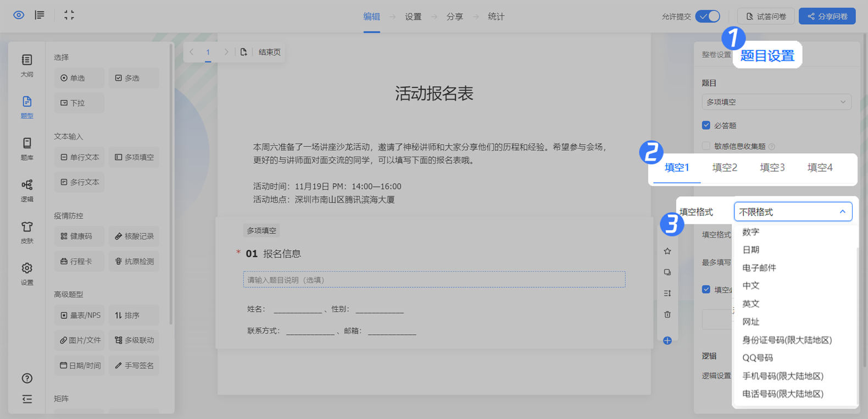Delete question using trash icon
This screenshot has width=868, height=419.
tap(667, 315)
